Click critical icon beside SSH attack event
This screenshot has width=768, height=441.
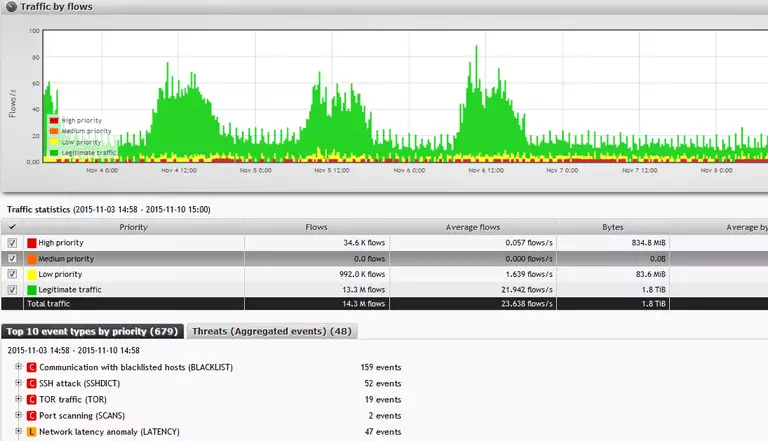(31, 384)
